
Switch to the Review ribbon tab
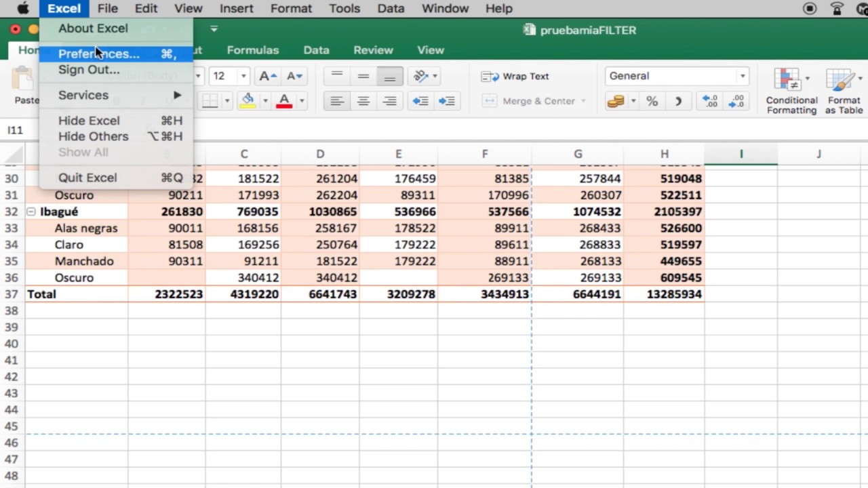(373, 50)
